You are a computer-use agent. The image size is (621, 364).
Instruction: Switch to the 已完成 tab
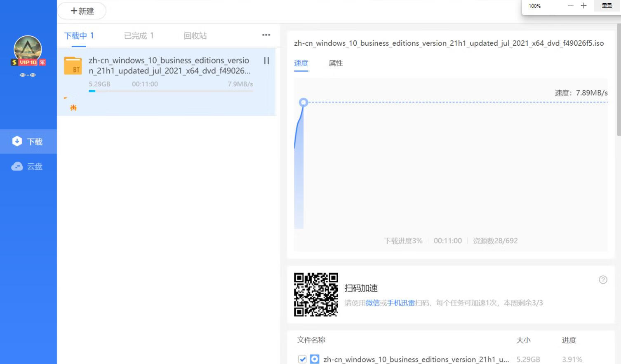click(x=139, y=36)
